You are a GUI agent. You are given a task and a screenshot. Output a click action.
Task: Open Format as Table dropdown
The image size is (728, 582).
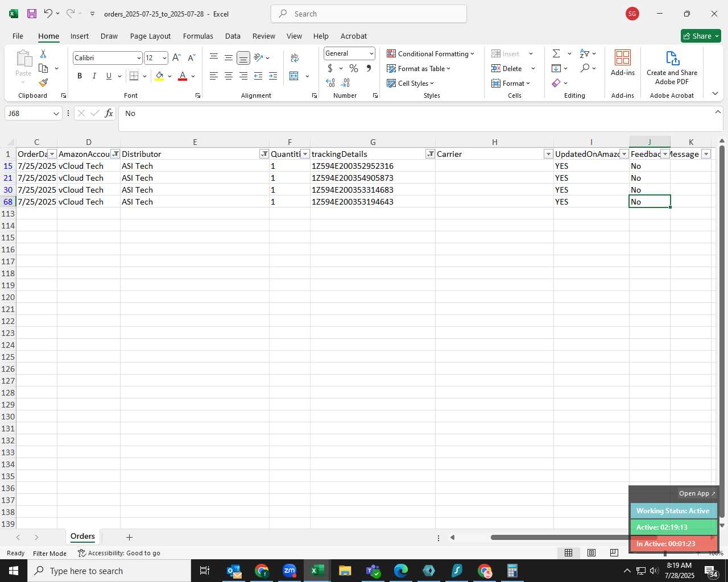tap(419, 68)
